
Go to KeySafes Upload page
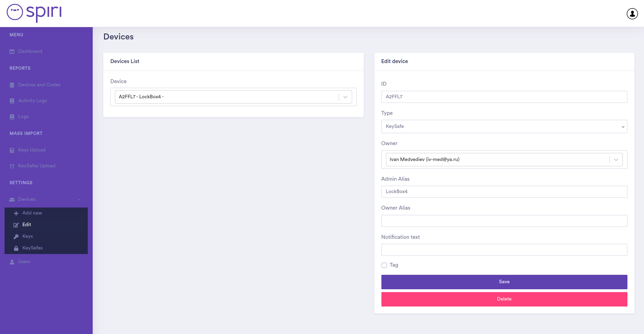[37, 166]
